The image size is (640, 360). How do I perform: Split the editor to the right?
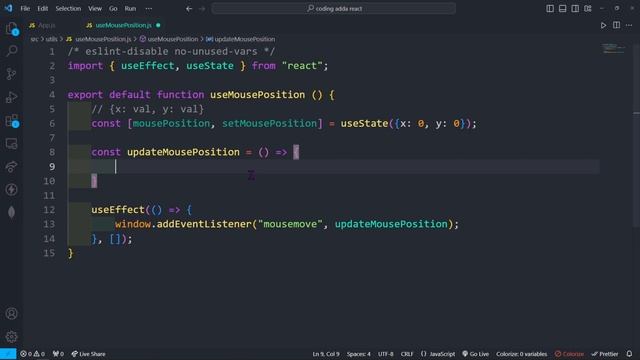616,25
